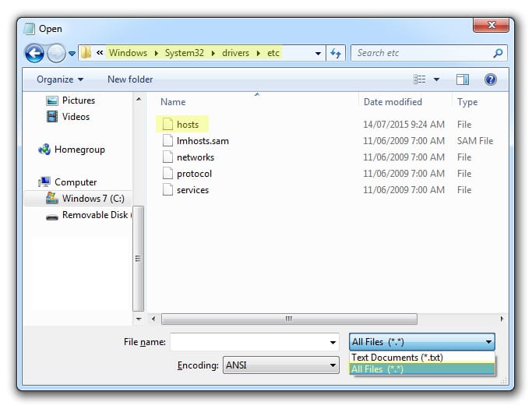This screenshot has width=532, height=409.
Task: Open recent locations arrow beside Forward button
Action: (x=72, y=53)
